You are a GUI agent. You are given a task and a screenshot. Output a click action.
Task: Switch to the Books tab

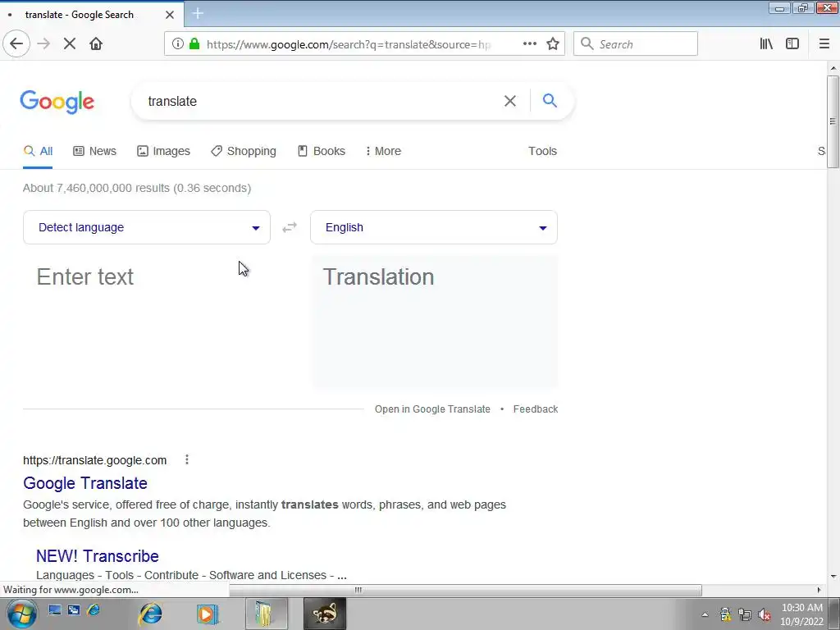[322, 151]
